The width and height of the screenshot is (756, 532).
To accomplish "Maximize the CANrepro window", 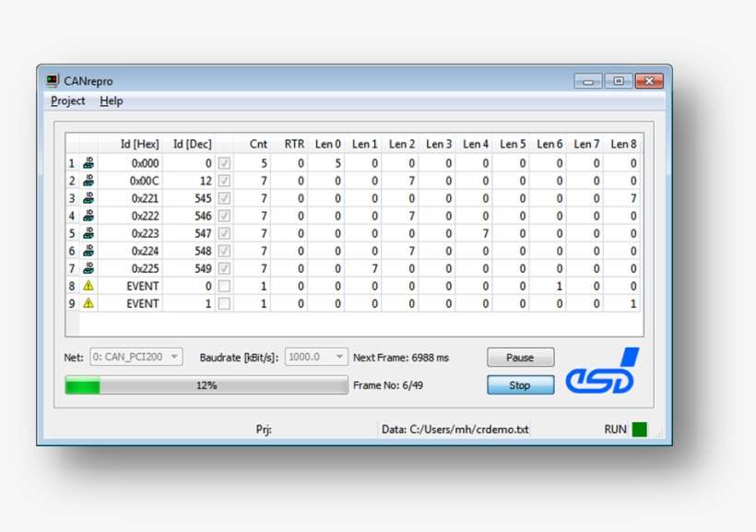I will click(x=618, y=81).
